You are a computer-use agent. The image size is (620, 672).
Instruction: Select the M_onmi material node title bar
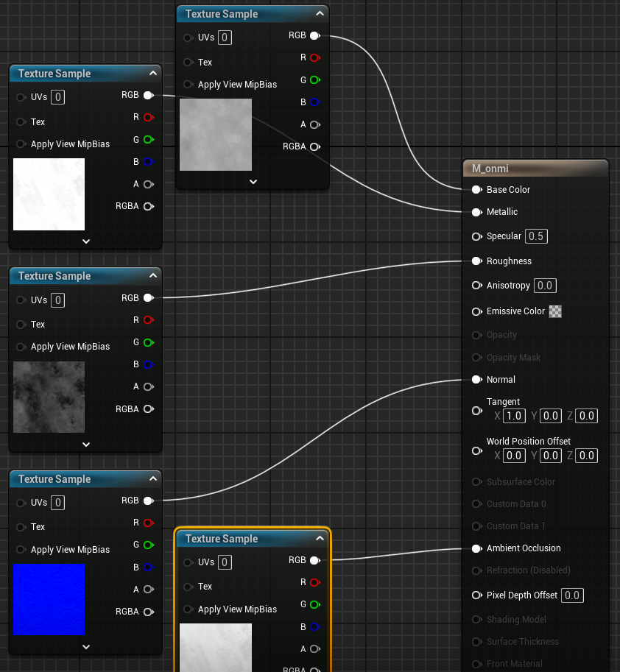pyautogui.click(x=535, y=169)
